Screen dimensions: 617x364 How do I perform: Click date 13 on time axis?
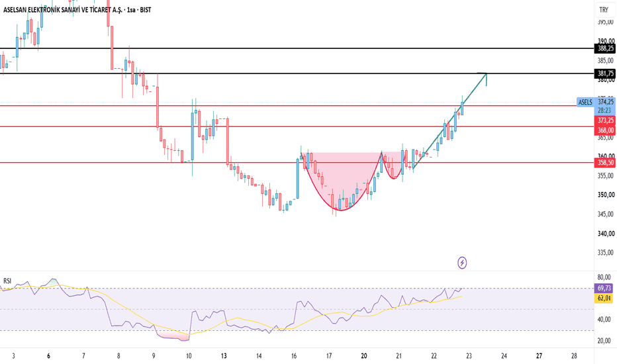pyautogui.click(x=224, y=356)
